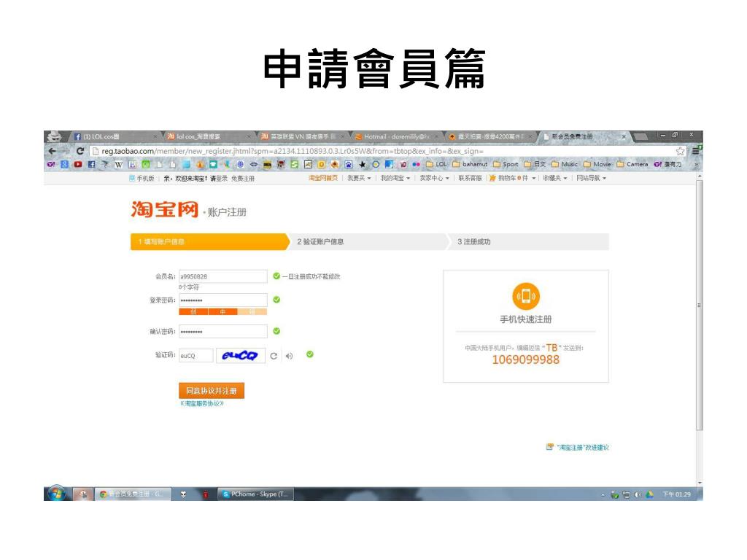Click the 淘宝网 logo

(164, 209)
